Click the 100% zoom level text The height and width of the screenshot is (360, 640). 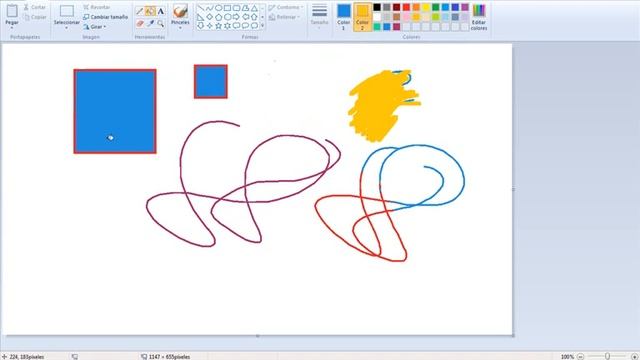(567, 357)
